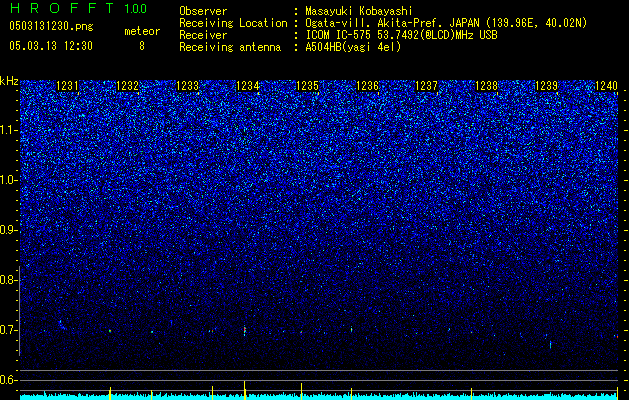The image size is (629, 400).
Task: Click the 1231 time marker
Action: click(67, 86)
